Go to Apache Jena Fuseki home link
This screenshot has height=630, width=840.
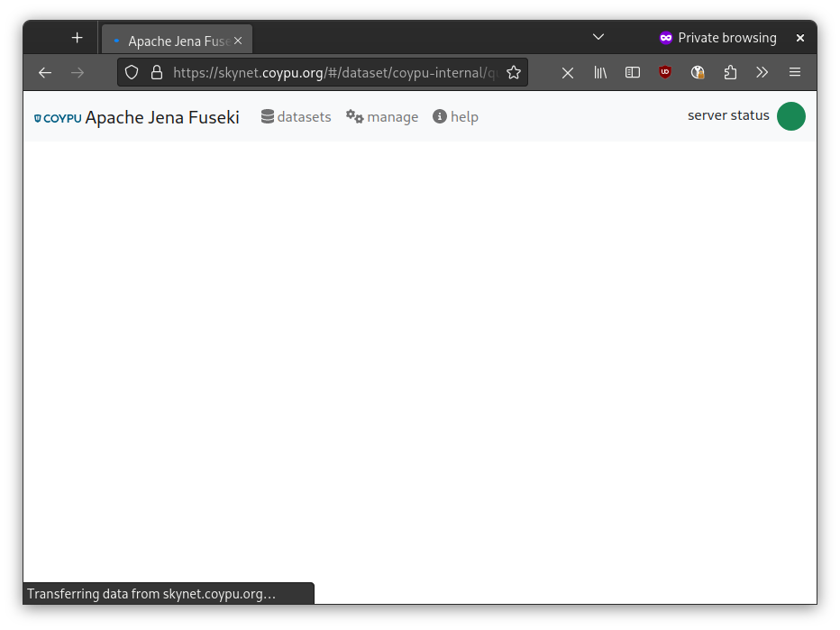162,117
